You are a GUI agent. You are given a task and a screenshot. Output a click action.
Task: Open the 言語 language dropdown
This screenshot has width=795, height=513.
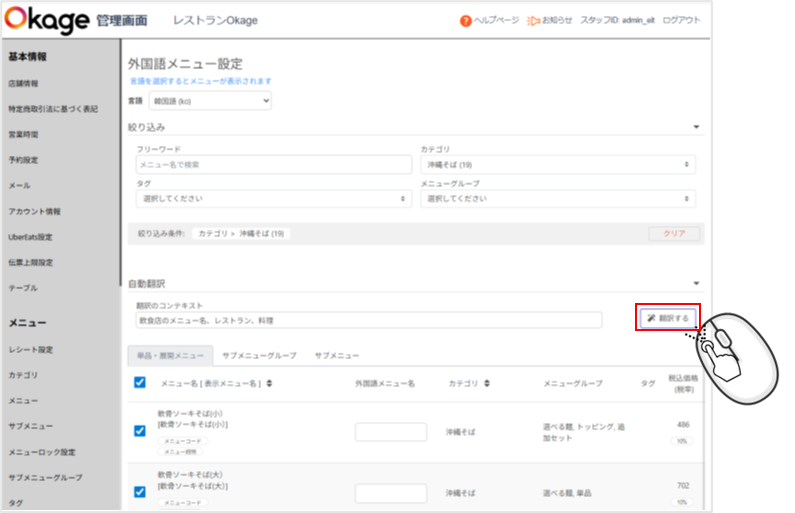tap(210, 101)
